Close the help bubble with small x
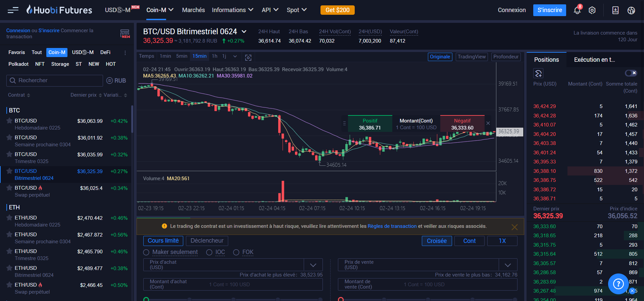The height and width of the screenshot is (301, 644). (632, 291)
